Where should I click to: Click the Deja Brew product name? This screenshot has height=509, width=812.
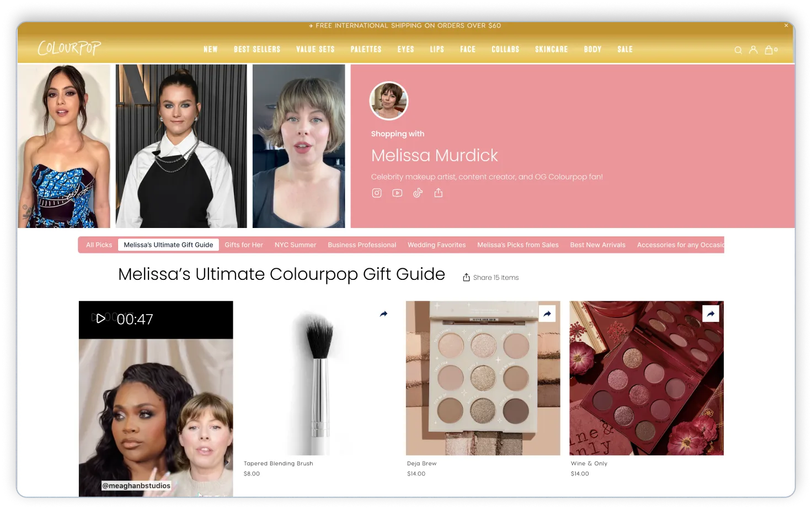[x=422, y=464]
